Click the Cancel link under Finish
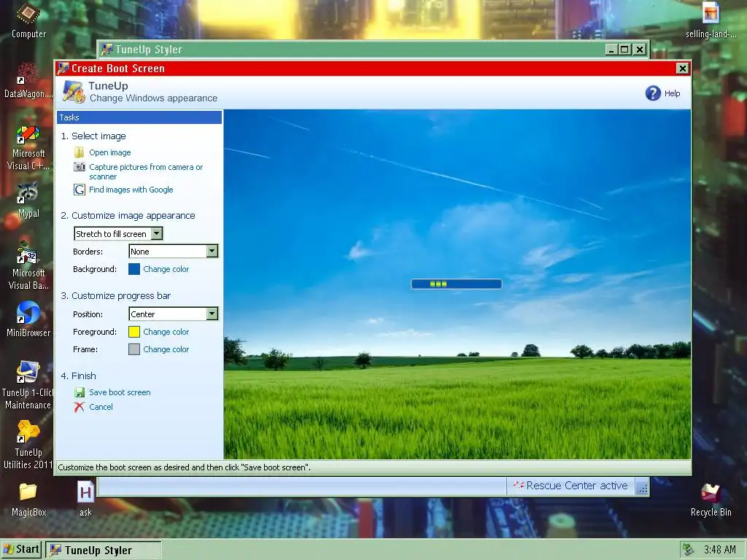The width and height of the screenshot is (747, 560). pos(101,407)
